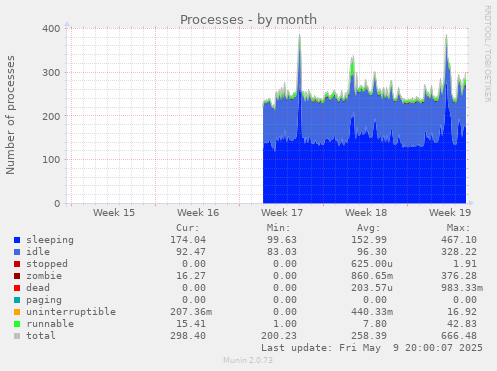Click the Week 19 process spike peak
This screenshot has height=371, width=497.
447,36
